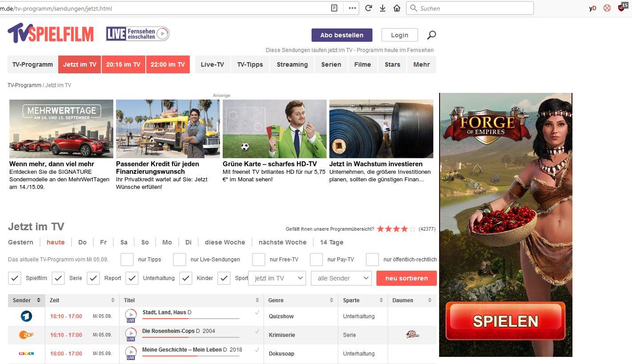
Task: Click the SPIELEN button in Forge of Empires ad
Action: pyautogui.click(x=505, y=321)
